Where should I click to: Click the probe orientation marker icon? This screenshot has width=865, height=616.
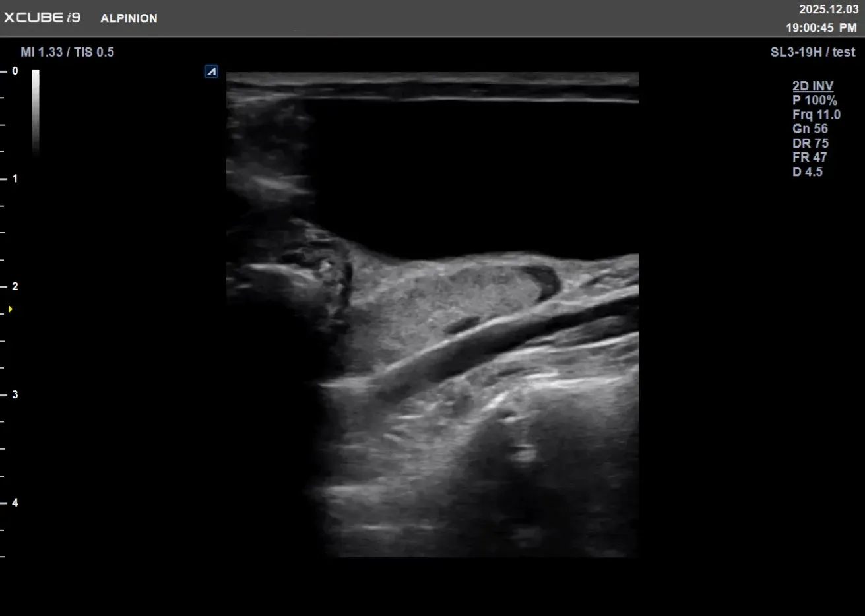(211, 71)
